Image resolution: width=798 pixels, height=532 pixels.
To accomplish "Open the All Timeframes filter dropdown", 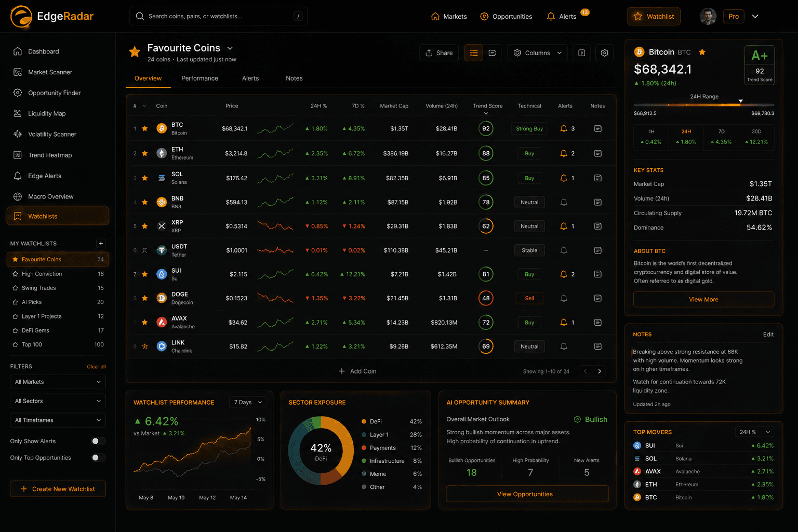I will pos(58,420).
